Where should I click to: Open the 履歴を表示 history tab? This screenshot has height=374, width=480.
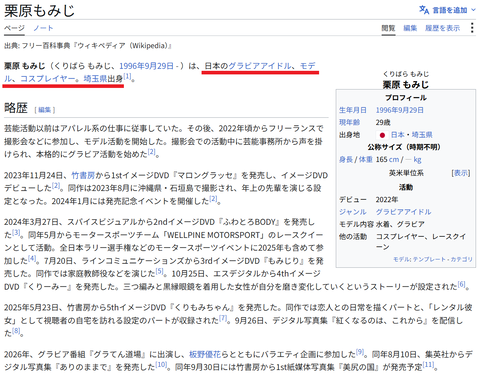442,28
